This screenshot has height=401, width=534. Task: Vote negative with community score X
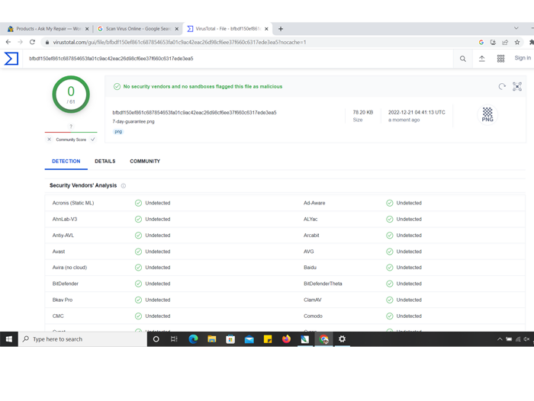[49, 139]
